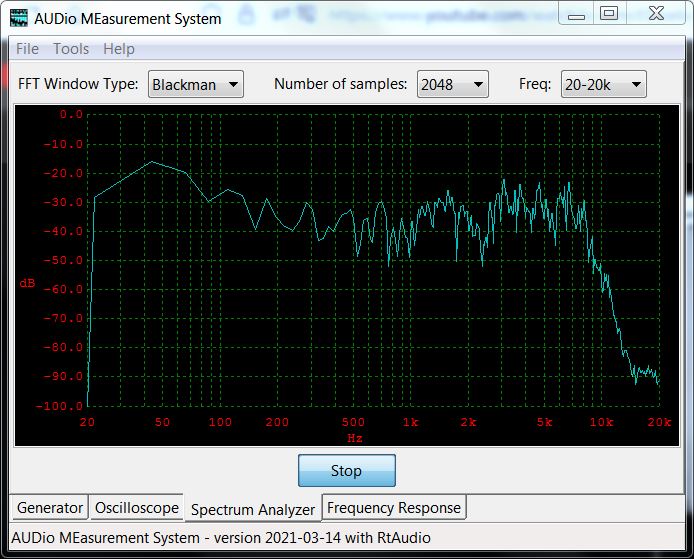Click the 0.0 dB axis label
The image size is (694, 559).
[71, 115]
